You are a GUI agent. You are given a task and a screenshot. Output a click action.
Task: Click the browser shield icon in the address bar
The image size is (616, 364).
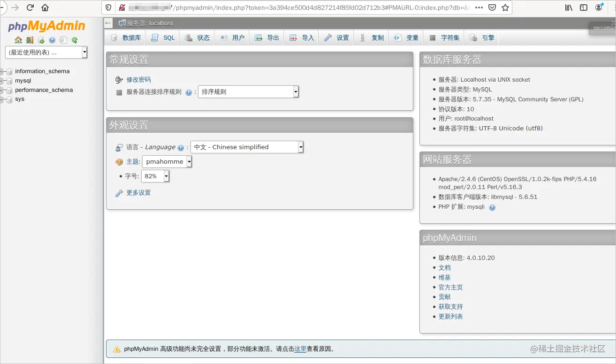pos(108,7)
